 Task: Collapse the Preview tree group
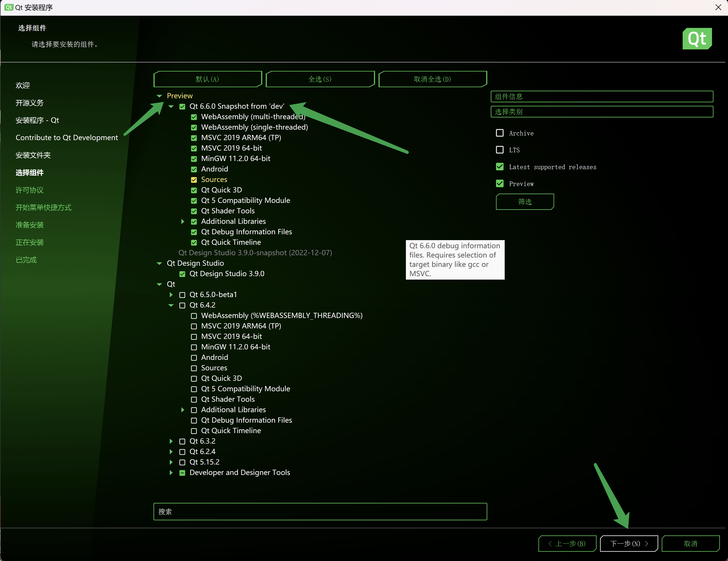pyautogui.click(x=159, y=96)
